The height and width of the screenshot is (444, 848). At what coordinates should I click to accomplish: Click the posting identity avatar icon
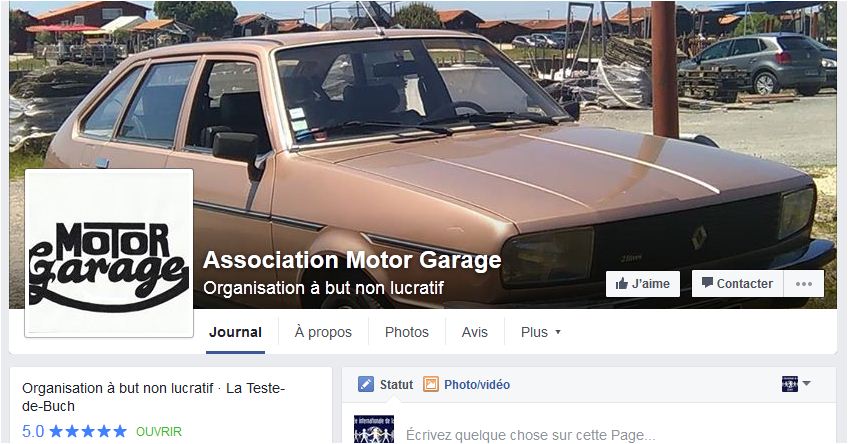pos(790,384)
